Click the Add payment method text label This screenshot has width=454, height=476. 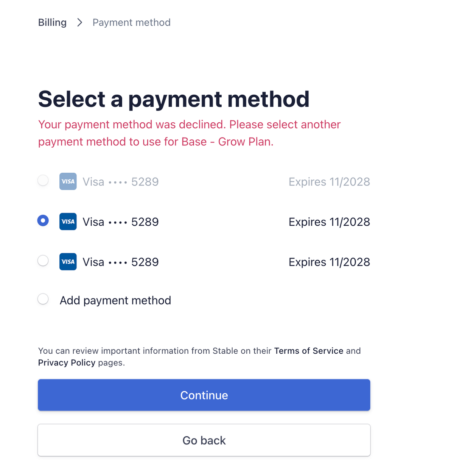[x=115, y=300]
